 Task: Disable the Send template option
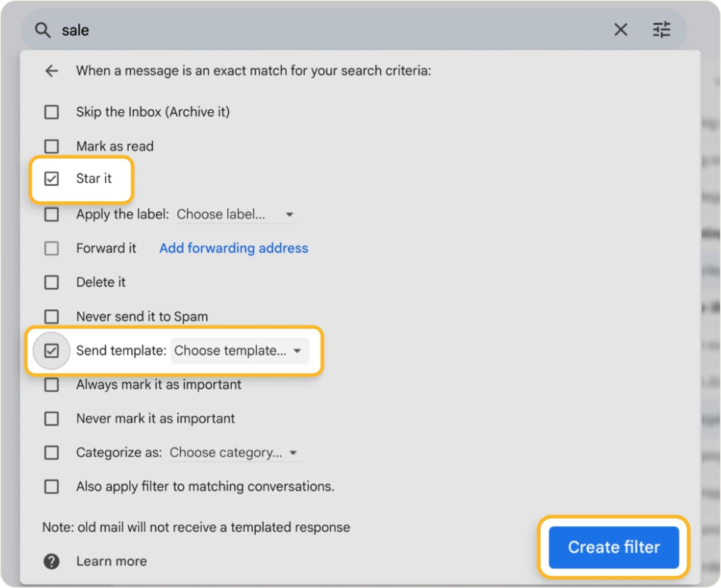[51, 350]
